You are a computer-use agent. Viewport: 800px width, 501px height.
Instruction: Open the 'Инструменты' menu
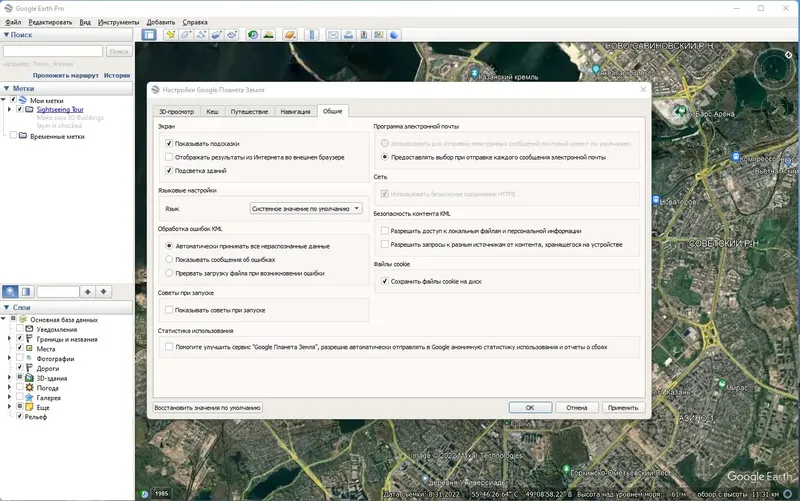[x=118, y=22]
